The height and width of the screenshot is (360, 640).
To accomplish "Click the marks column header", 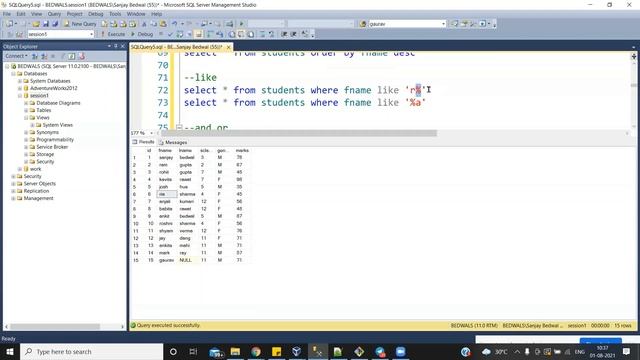I will (242, 151).
